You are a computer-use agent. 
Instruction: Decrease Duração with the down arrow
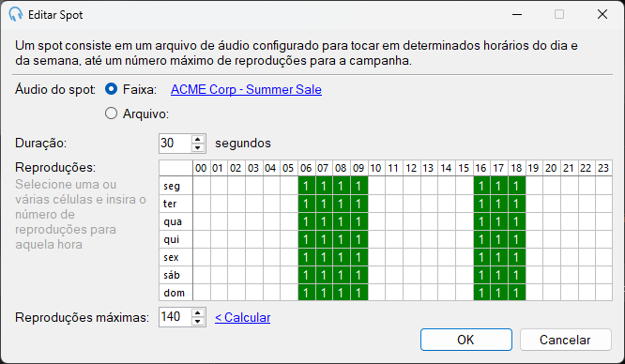[x=198, y=147]
